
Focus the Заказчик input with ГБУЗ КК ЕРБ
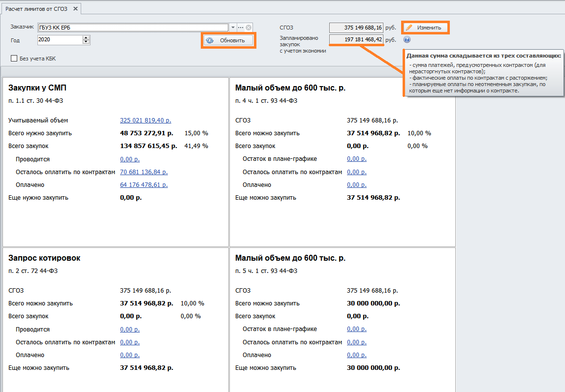[133, 28]
